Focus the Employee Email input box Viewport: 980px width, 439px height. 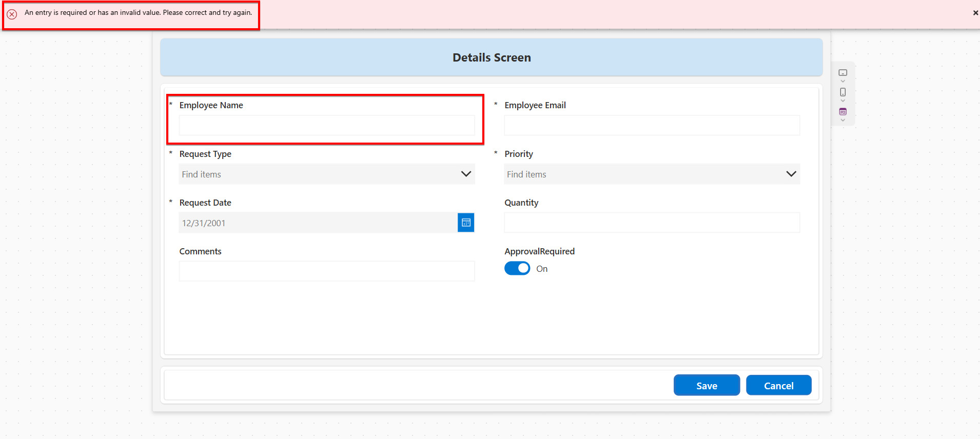[x=652, y=126]
